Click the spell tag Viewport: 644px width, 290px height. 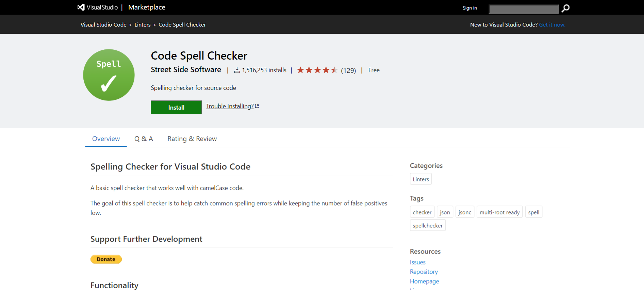coord(534,212)
